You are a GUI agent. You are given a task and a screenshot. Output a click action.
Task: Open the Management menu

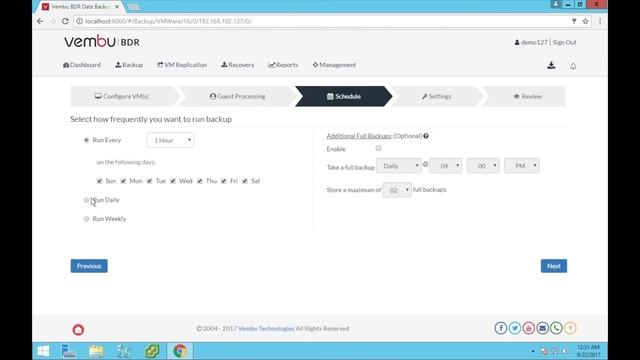pos(334,65)
